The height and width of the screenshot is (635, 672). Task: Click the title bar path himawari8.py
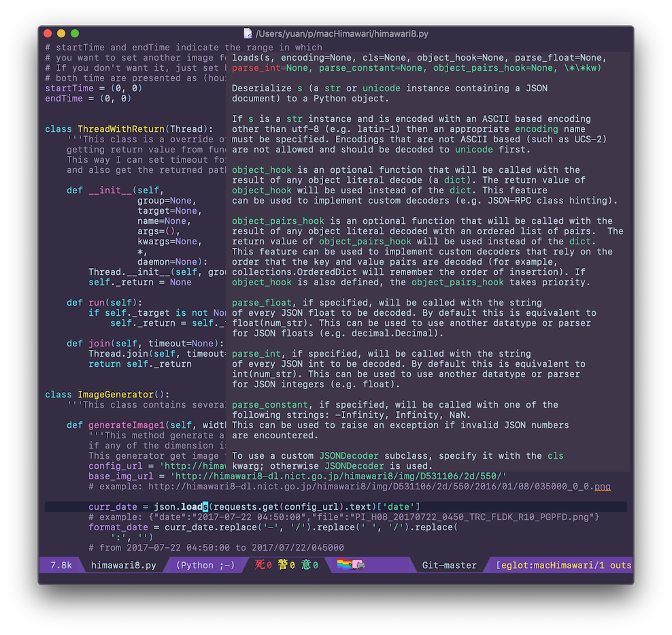(342, 33)
